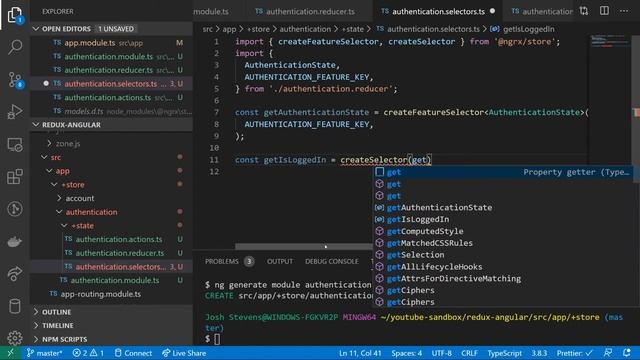Close unsaved authentication.selectors.ts tab dot
The image size is (640, 360).
click(x=492, y=11)
